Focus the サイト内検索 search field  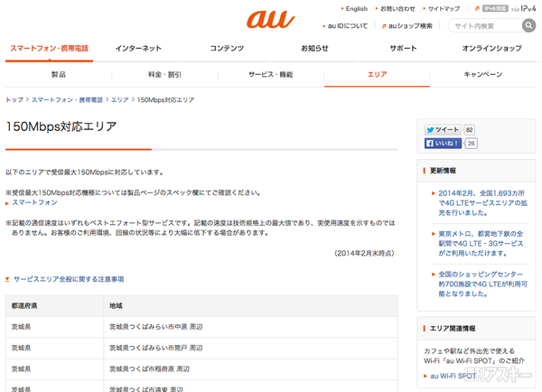pos(484,25)
